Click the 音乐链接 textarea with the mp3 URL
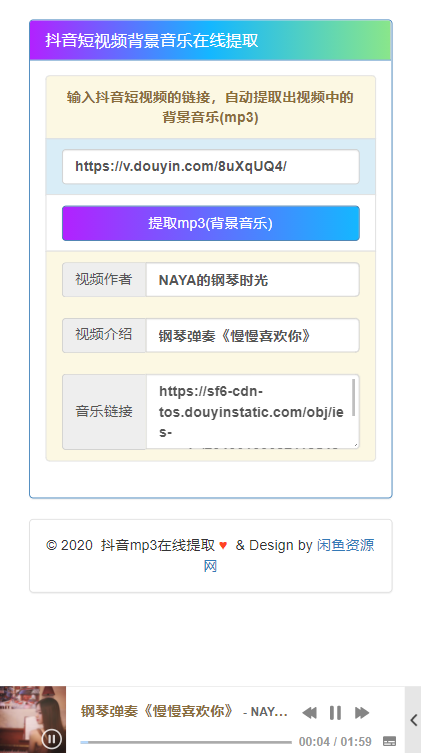 click(x=253, y=412)
